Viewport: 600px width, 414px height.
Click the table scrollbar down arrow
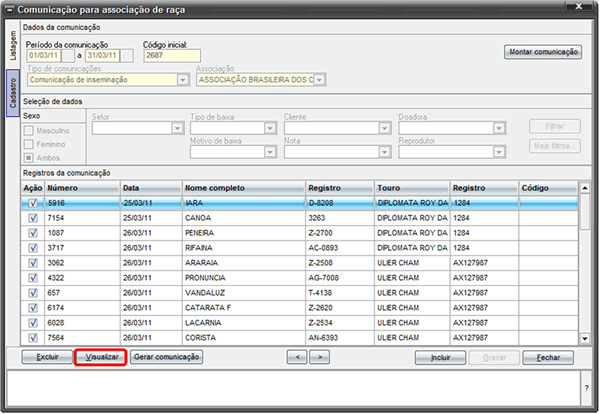coord(585,339)
